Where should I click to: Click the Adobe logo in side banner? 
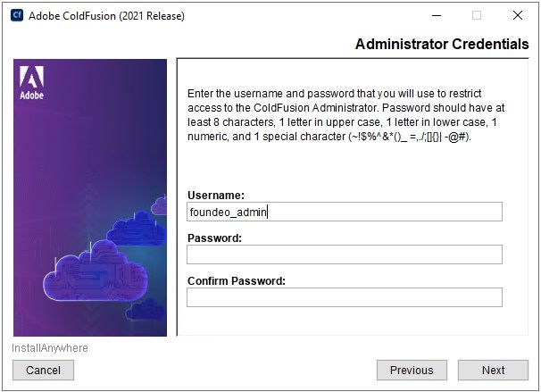(x=32, y=83)
